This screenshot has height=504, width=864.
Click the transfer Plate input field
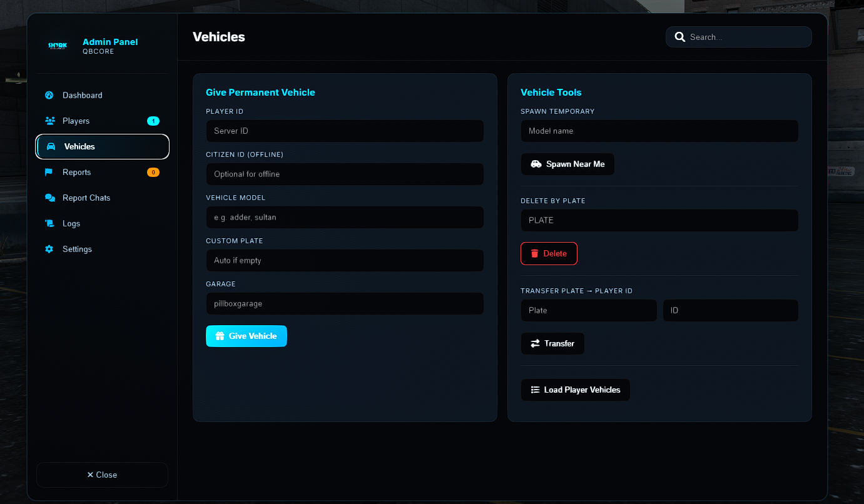(x=589, y=310)
